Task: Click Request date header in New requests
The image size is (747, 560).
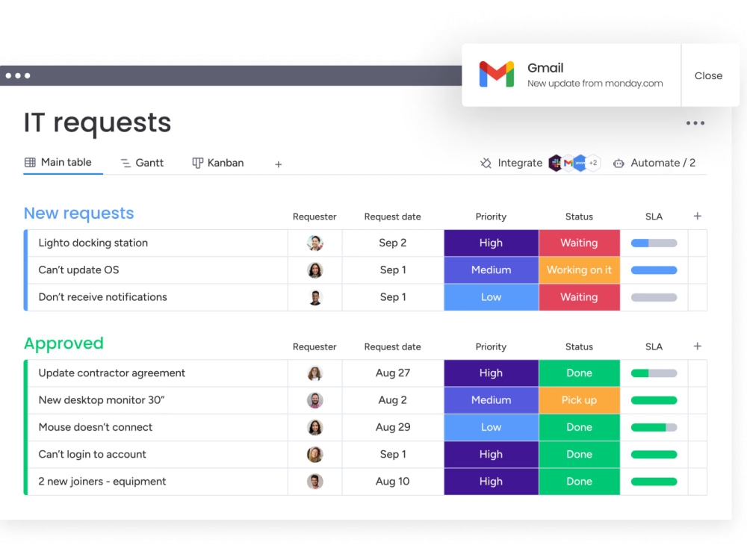Action: coord(393,217)
